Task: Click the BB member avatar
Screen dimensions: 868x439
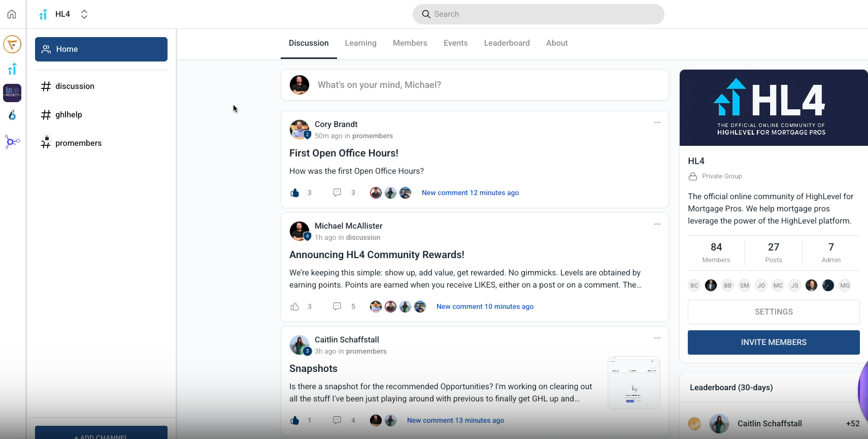Action: point(728,286)
